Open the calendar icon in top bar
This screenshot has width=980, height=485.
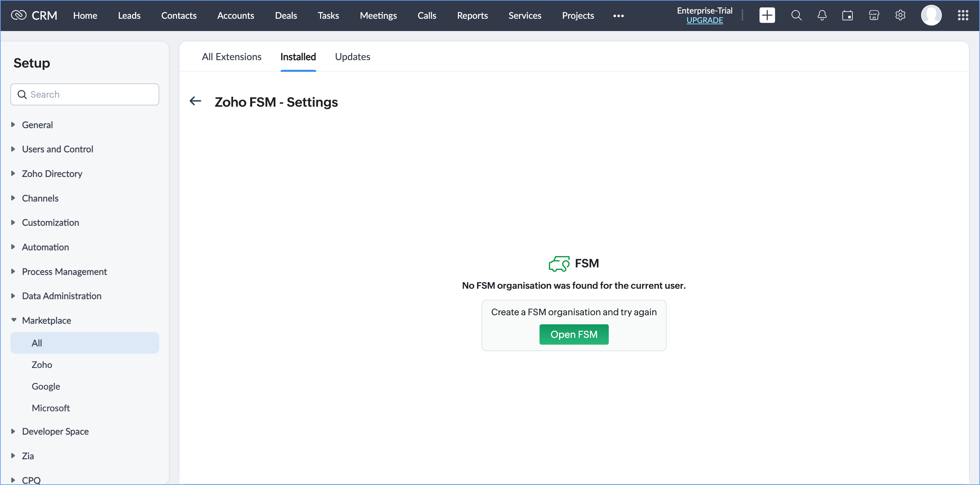pos(847,16)
